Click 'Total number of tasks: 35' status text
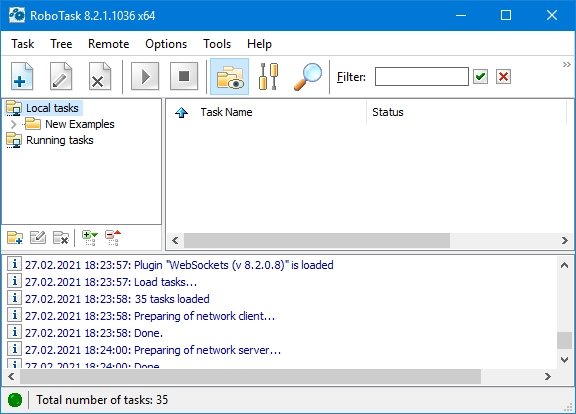576x414 pixels. 102,400
